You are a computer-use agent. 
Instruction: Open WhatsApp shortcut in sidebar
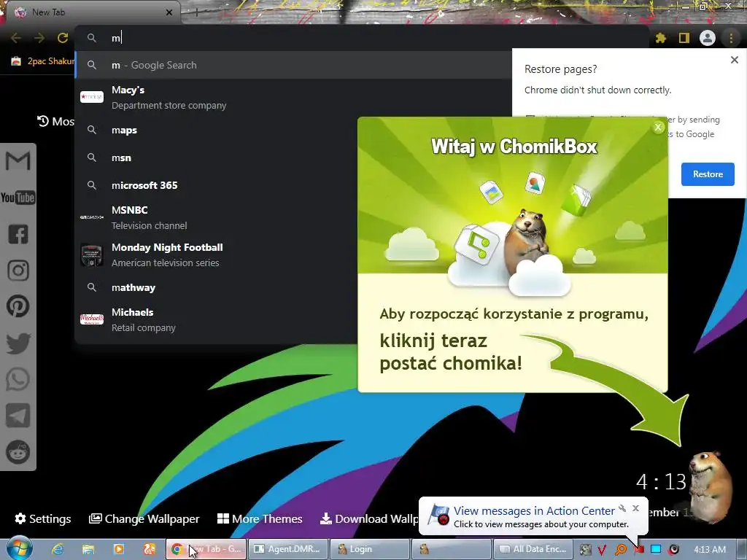tap(18, 379)
